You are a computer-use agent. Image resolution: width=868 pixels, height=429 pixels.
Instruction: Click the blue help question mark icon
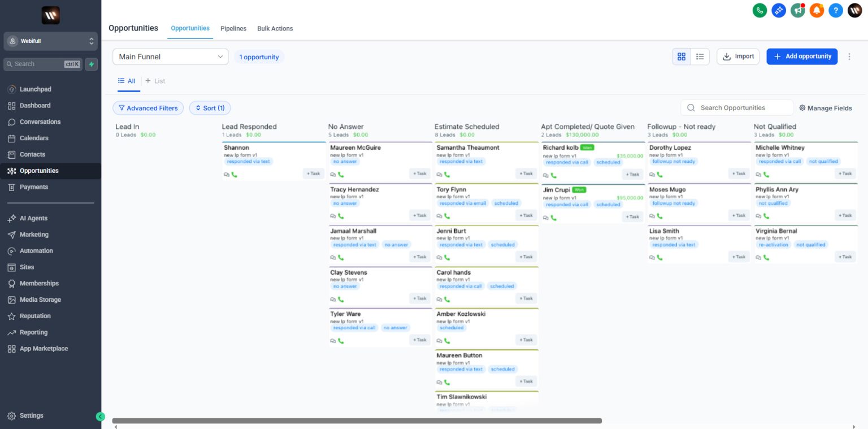point(836,10)
